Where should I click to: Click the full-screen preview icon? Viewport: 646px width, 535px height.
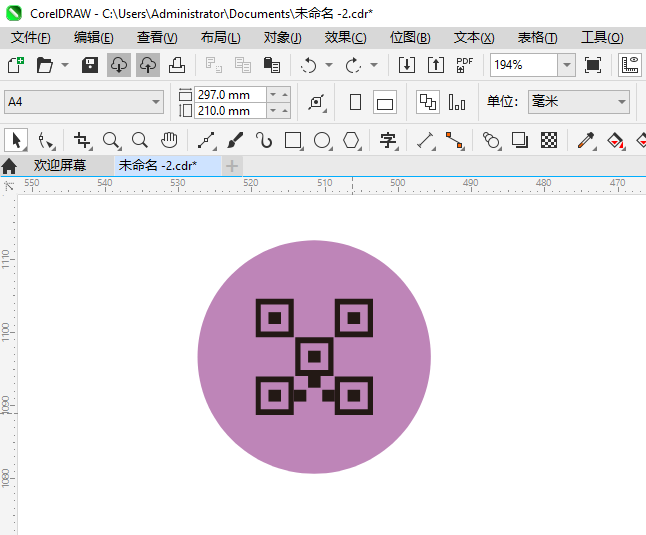[593, 65]
